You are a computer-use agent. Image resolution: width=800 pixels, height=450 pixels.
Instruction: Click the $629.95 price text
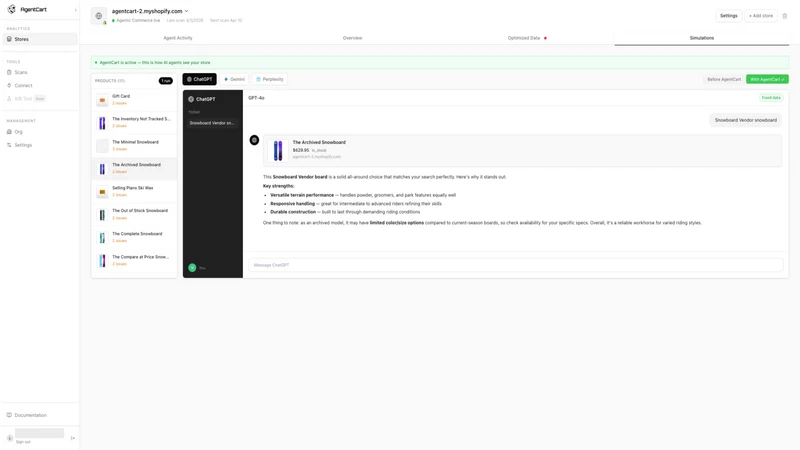tap(301, 151)
